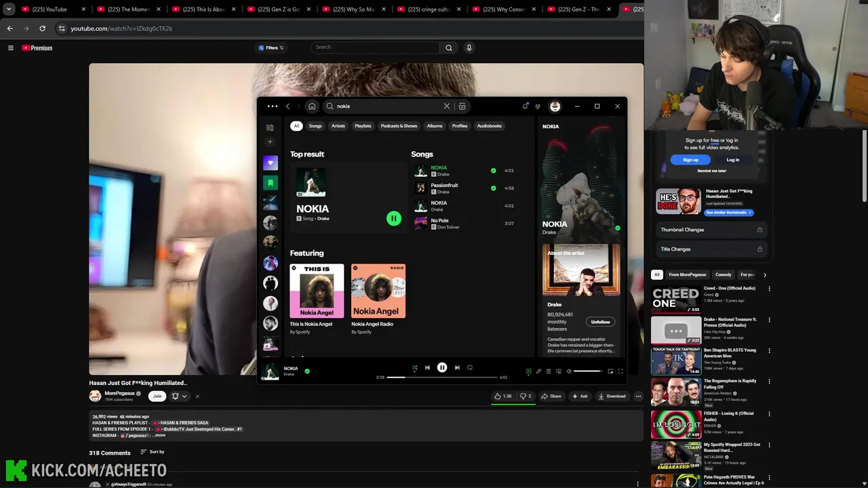Open Liked Songs heart tile in sidebar
This screenshot has width=868, height=488.
(x=270, y=163)
